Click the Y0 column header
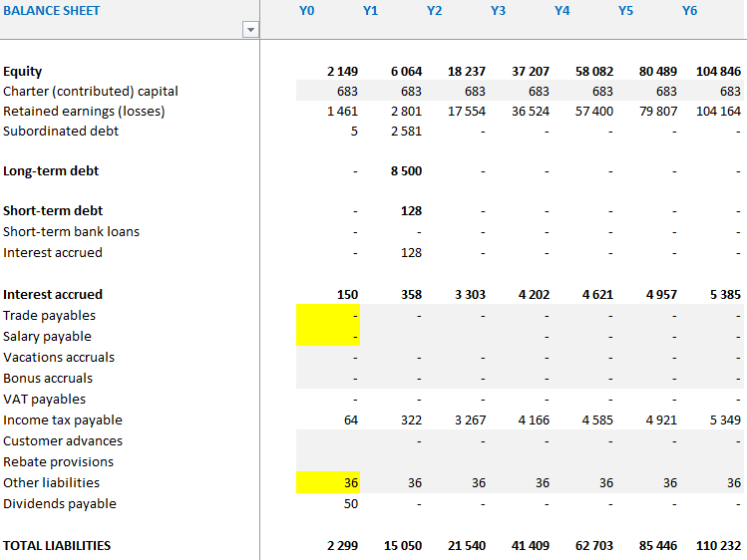Image resolution: width=747 pixels, height=560 pixels. tap(306, 11)
